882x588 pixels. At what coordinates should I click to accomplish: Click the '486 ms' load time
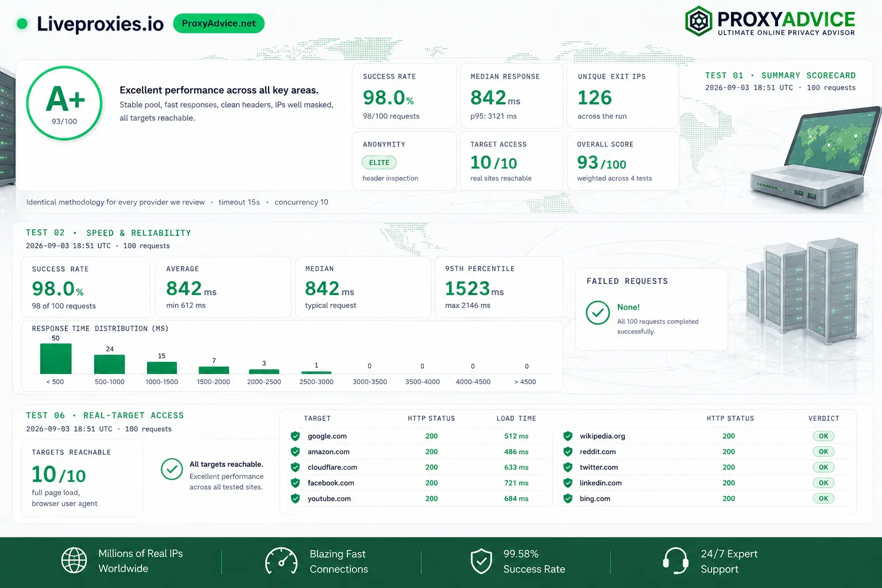(x=516, y=451)
